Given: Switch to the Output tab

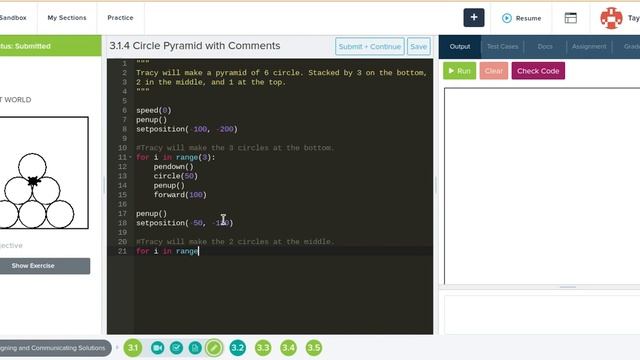Looking at the screenshot, I should click(460, 47).
